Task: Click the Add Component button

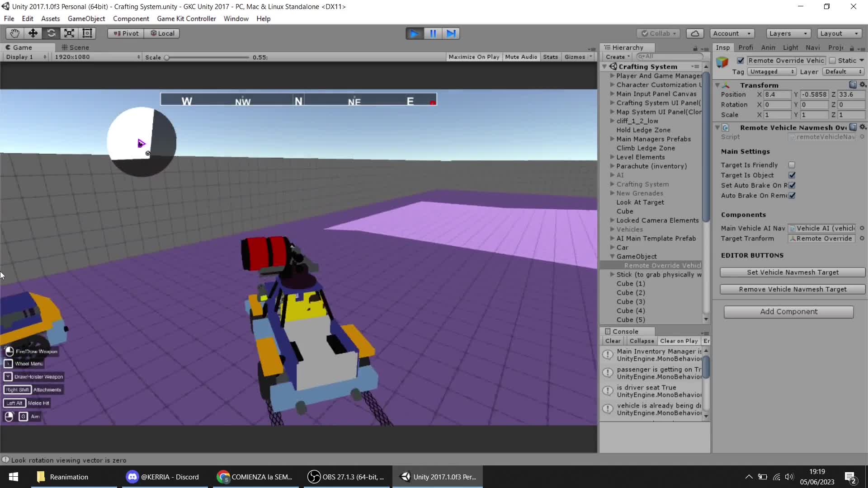Action: [x=788, y=312]
